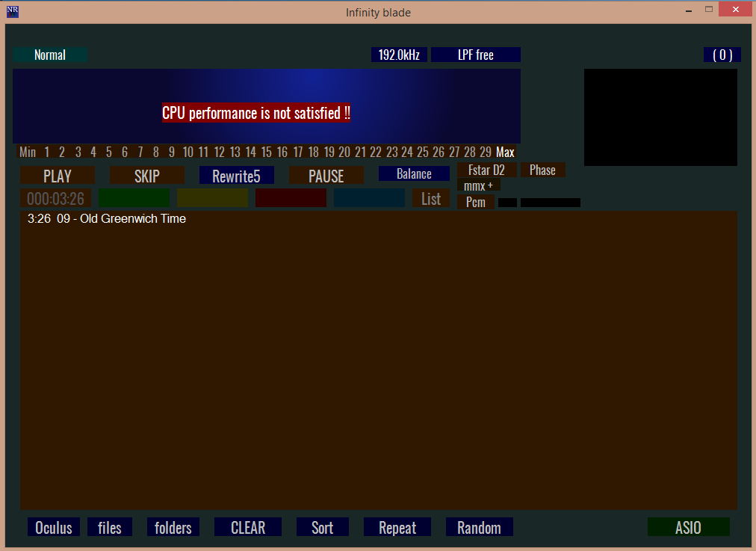Screen dimensions: 756x551
Task: Click the dark green color box
Action: (x=134, y=198)
